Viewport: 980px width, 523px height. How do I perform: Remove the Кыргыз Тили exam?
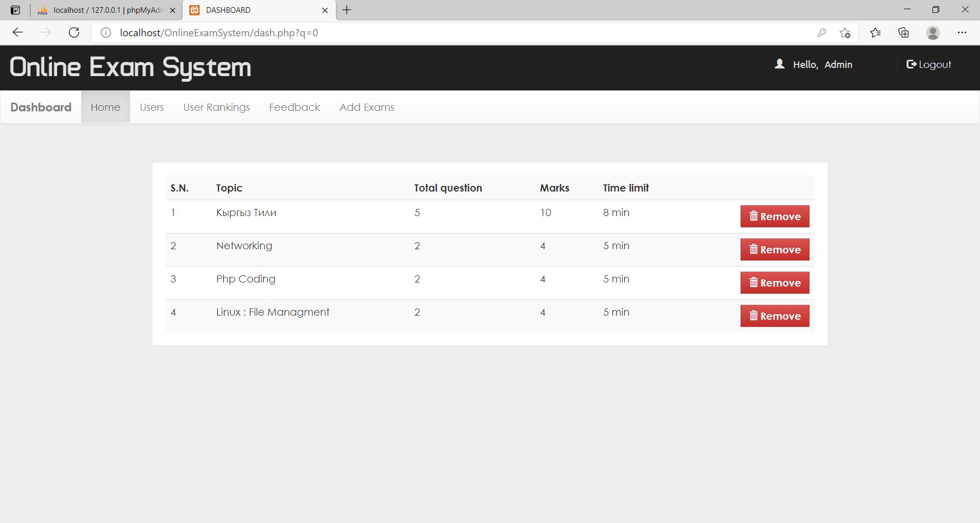pyautogui.click(x=775, y=217)
